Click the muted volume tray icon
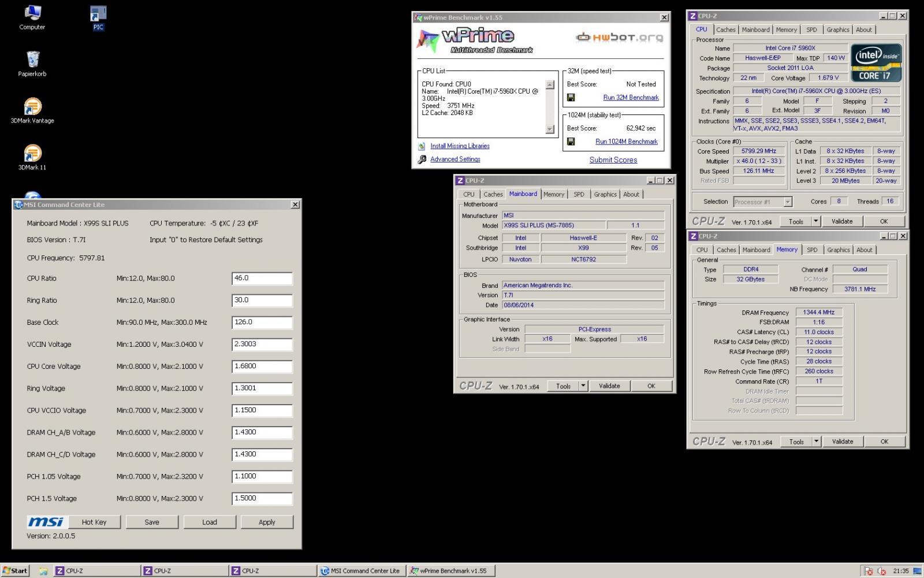This screenshot has width=924, height=578. [881, 571]
